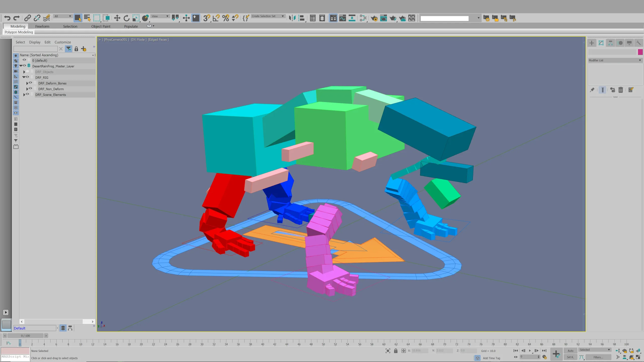This screenshot has width=644, height=362.
Task: Expand the DRF_Scene_Elements layer node
Action: tap(24, 95)
